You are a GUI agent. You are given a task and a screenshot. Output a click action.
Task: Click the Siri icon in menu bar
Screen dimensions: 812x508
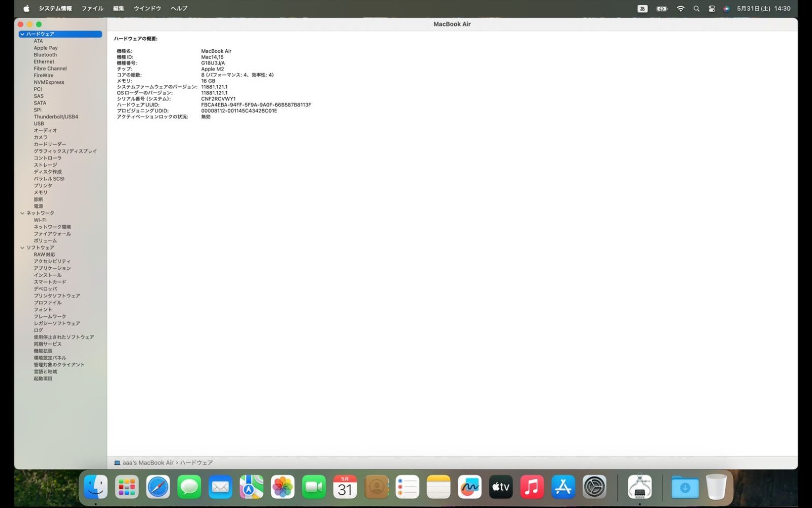(726, 8)
